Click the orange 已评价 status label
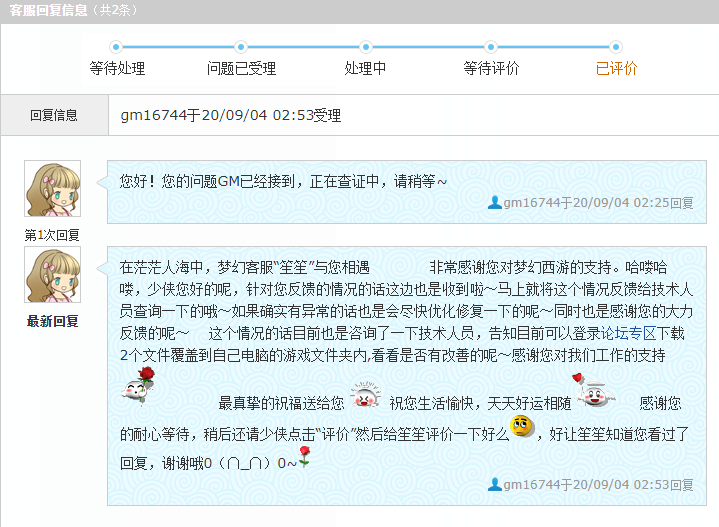The image size is (719, 527). [616, 68]
